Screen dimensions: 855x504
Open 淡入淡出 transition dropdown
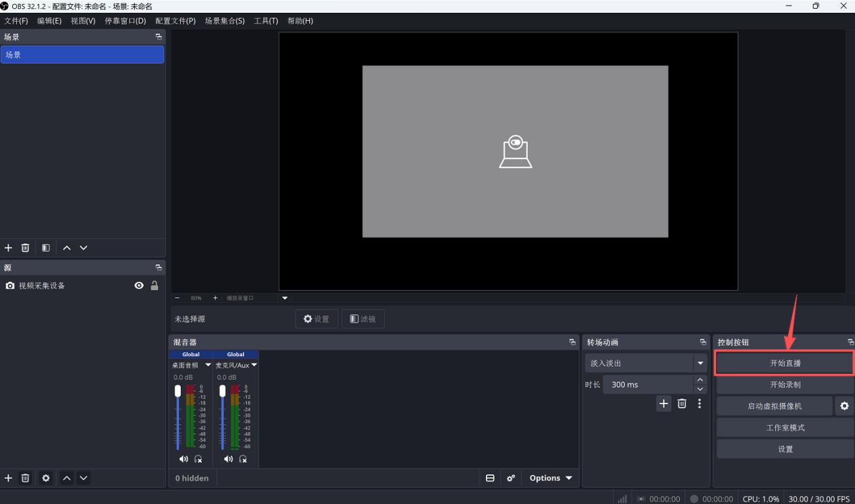click(x=646, y=363)
